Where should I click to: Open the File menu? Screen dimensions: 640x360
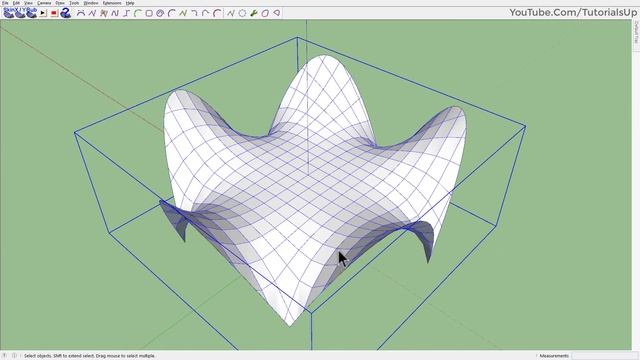(x=5, y=3)
